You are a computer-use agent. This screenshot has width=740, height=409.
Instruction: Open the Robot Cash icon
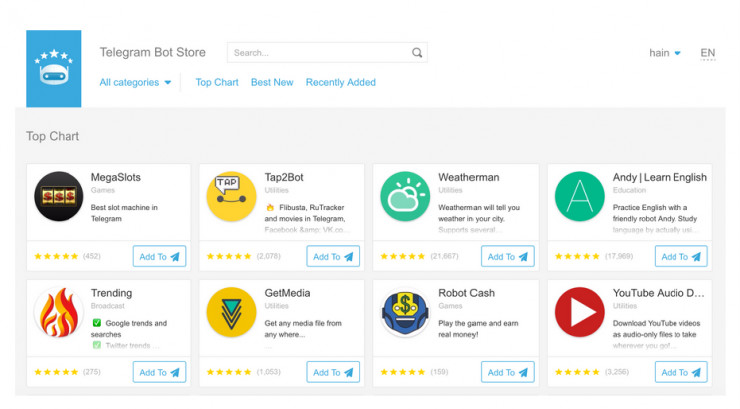405,313
